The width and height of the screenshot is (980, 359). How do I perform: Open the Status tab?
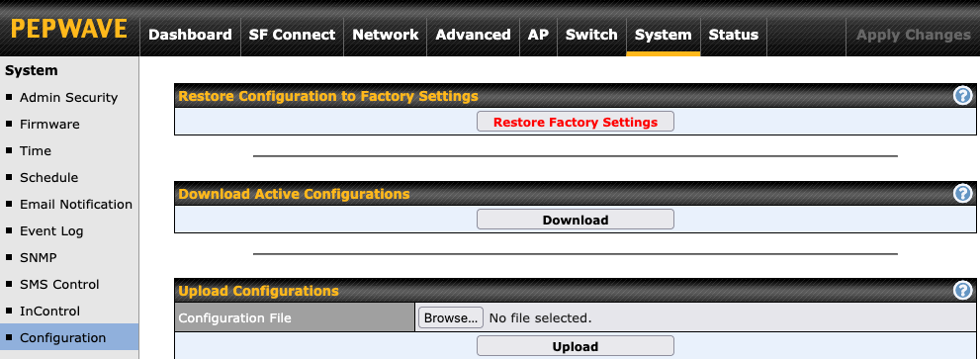tap(733, 35)
